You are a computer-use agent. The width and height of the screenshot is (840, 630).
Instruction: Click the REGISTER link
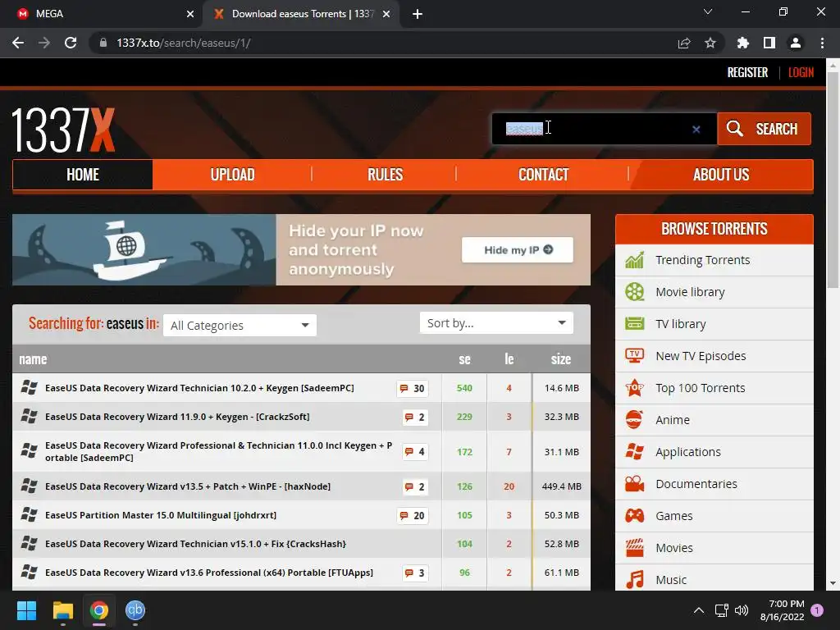click(x=747, y=72)
